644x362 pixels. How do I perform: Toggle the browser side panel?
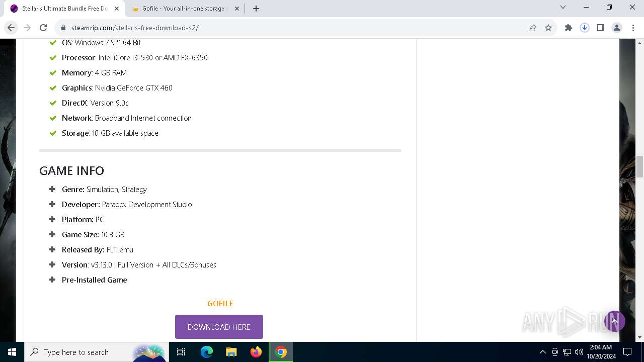click(x=601, y=28)
